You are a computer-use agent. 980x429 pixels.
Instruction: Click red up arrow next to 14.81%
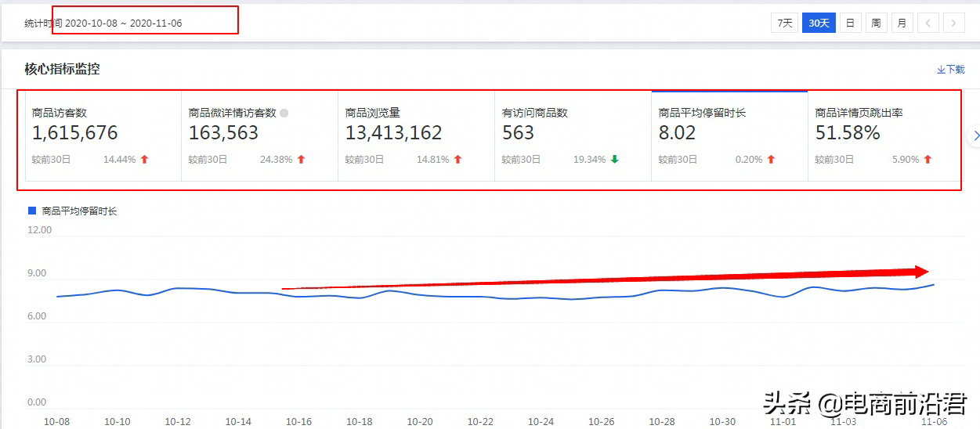(457, 160)
